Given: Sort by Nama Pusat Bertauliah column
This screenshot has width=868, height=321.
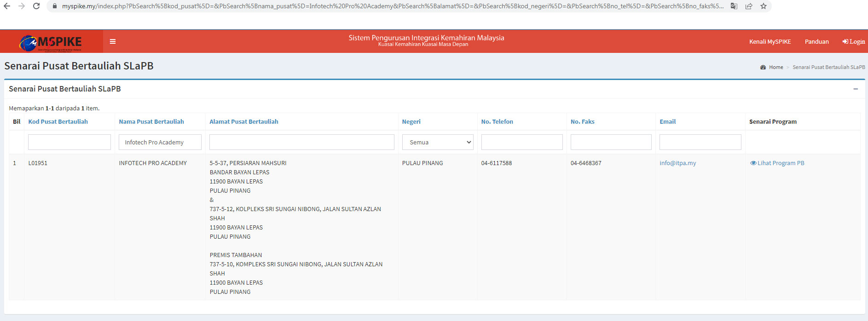Looking at the screenshot, I should tap(151, 121).
